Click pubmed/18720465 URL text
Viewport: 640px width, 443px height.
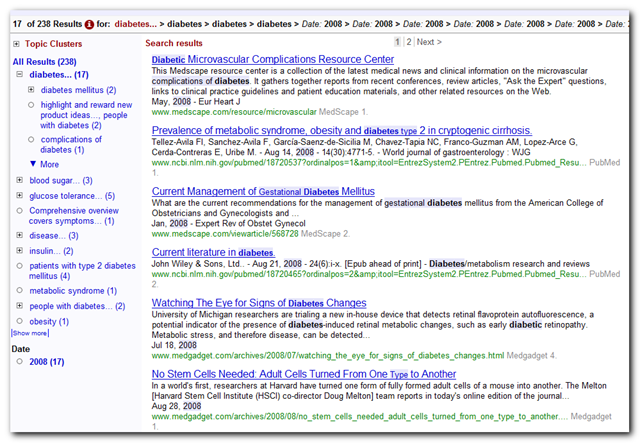369,274
